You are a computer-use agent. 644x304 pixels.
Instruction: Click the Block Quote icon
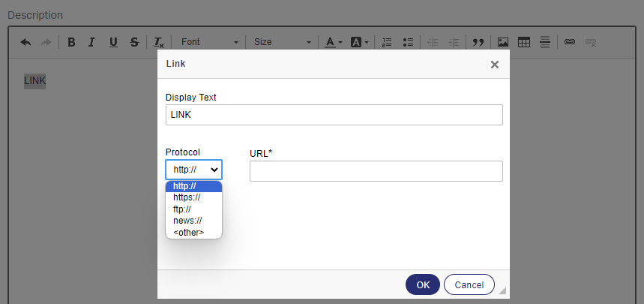478,42
